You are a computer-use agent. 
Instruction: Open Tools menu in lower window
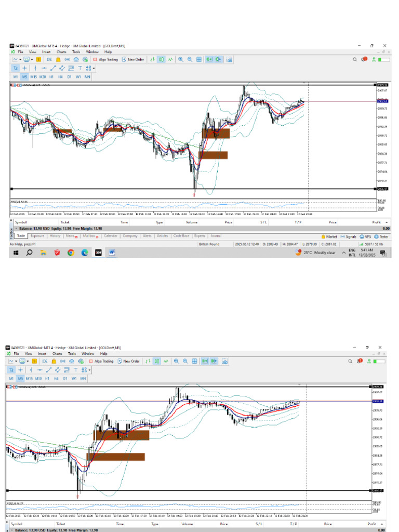pyautogui.click(x=72, y=353)
